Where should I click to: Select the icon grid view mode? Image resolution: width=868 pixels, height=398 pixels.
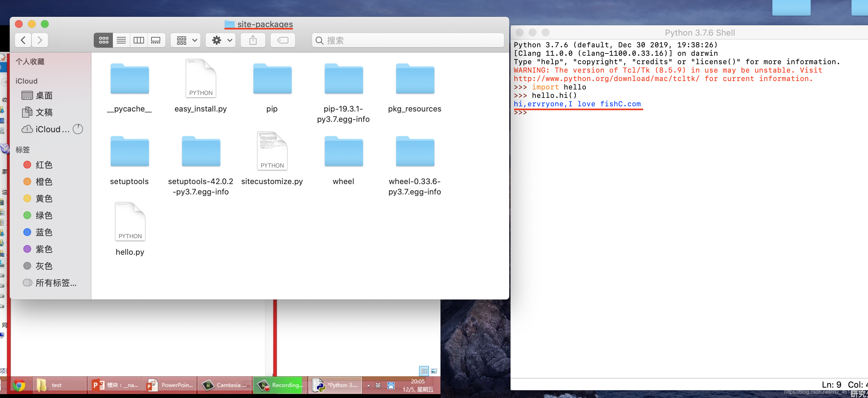[x=103, y=40]
